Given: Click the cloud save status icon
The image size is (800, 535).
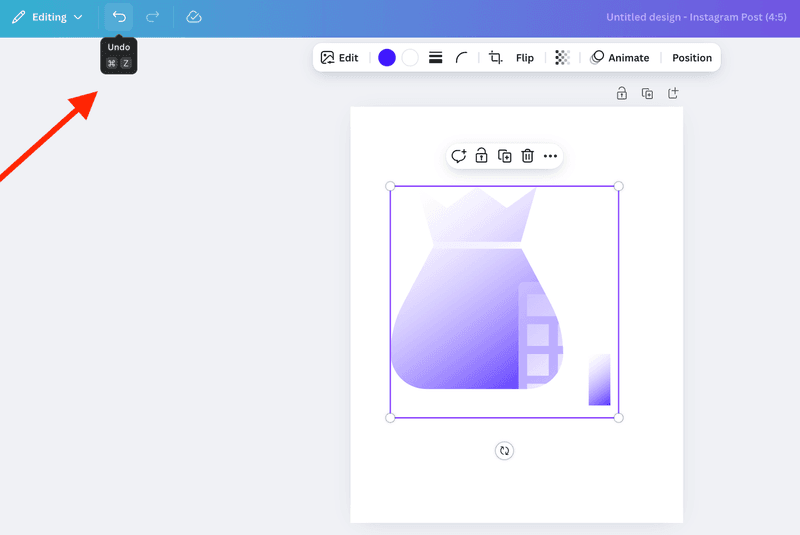Looking at the screenshot, I should (193, 17).
